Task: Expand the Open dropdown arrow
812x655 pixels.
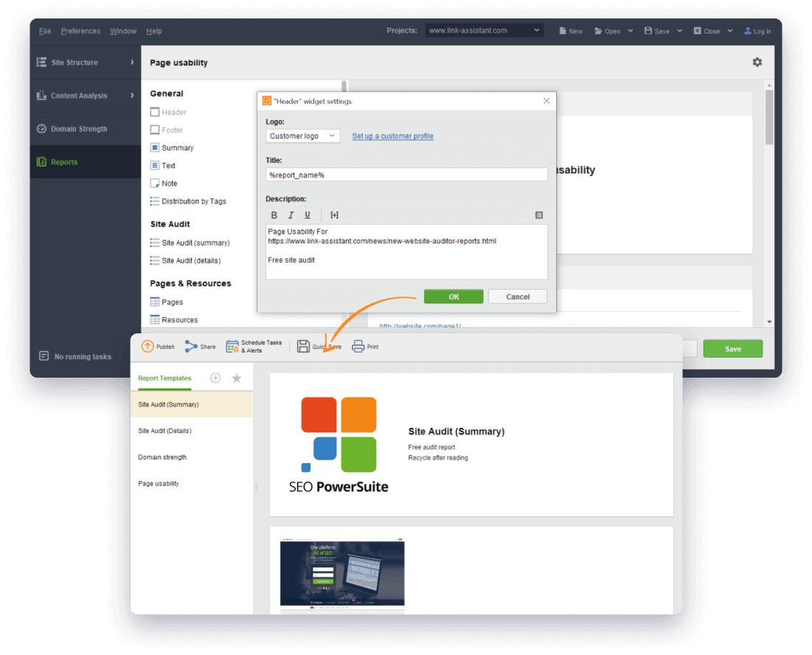Action: [x=631, y=31]
